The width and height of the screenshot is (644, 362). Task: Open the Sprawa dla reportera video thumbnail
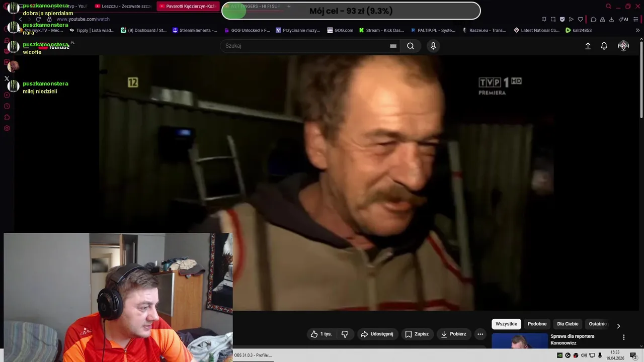(520, 341)
